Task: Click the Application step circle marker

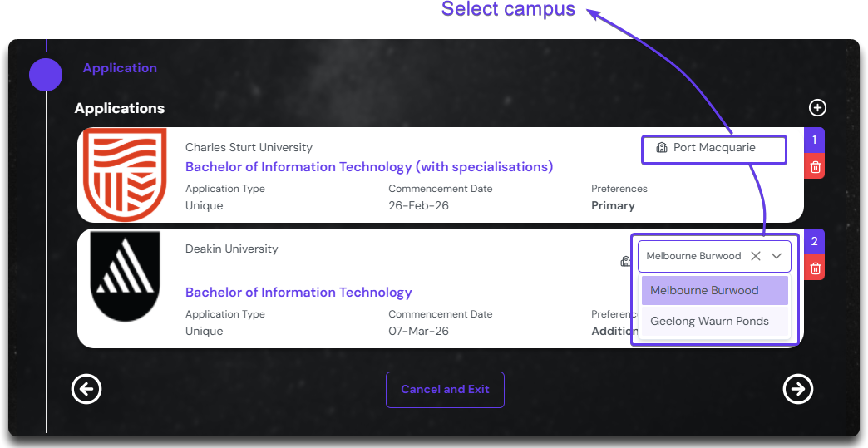Action: [x=46, y=74]
